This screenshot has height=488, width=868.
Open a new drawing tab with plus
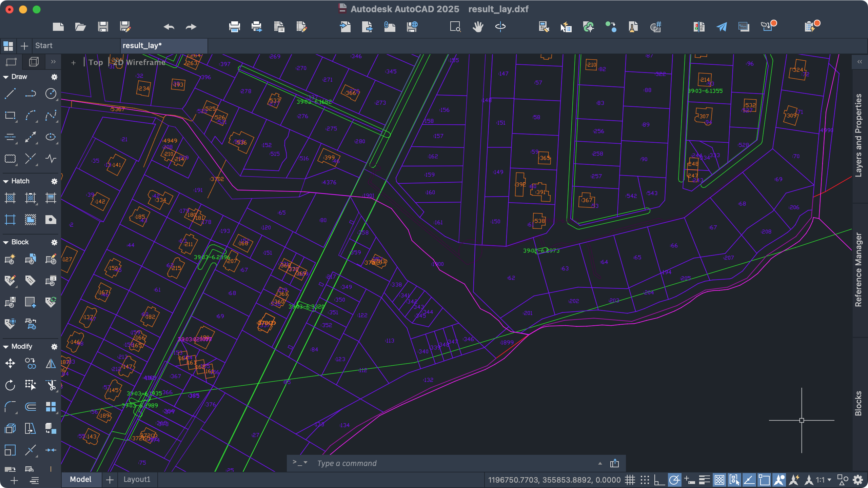coord(24,46)
